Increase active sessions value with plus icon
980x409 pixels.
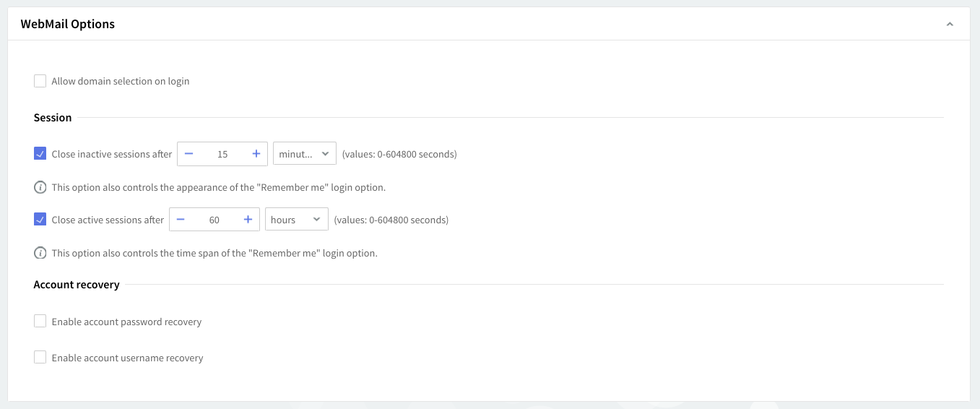tap(248, 220)
